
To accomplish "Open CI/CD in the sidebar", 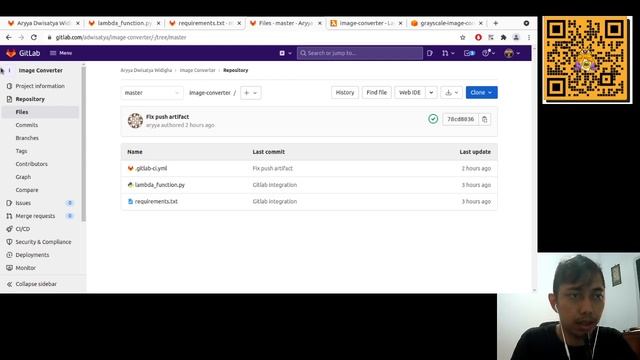I will (x=23, y=229).
